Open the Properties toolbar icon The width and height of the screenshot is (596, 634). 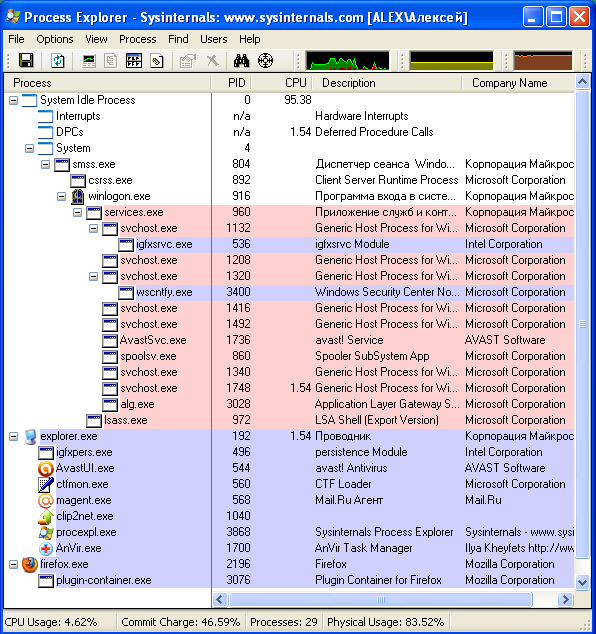pyautogui.click(x=188, y=61)
